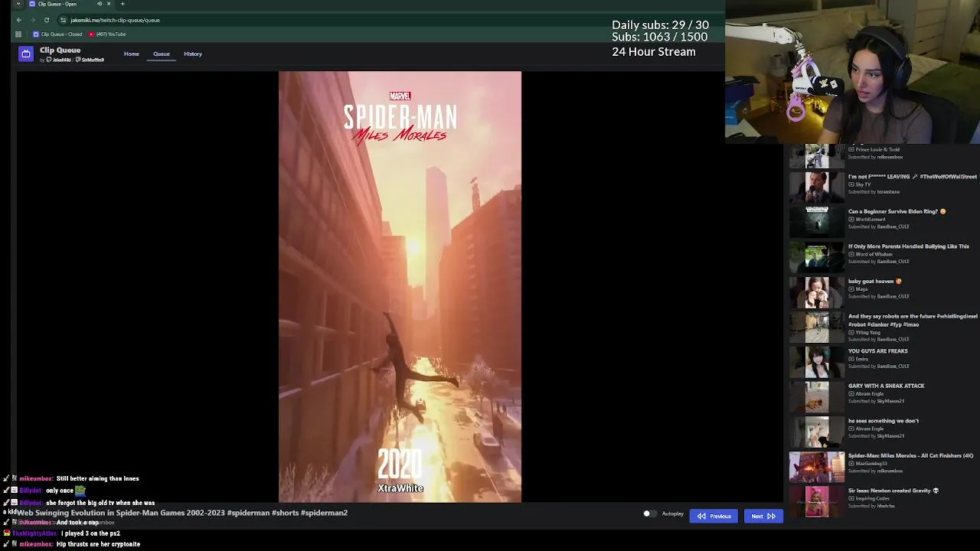Open JakeMiki GitHub author link

[59, 60]
